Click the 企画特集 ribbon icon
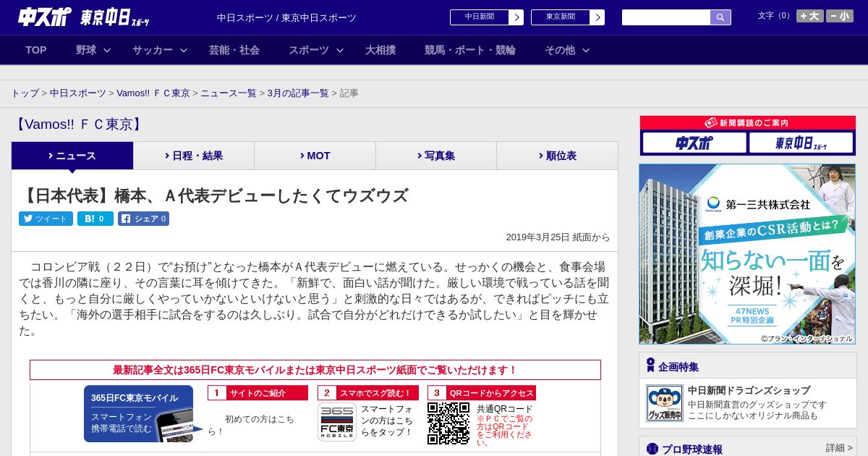This screenshot has height=456, width=868. click(x=651, y=366)
